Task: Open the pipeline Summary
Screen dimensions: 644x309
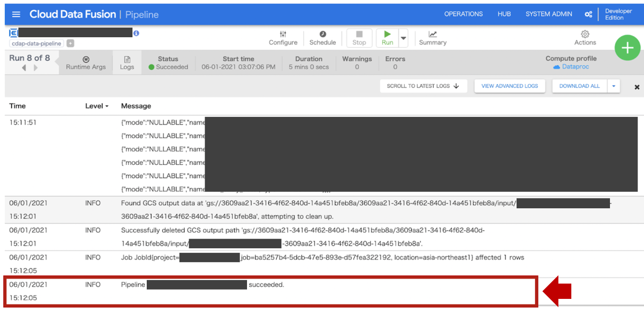Action: pos(432,38)
